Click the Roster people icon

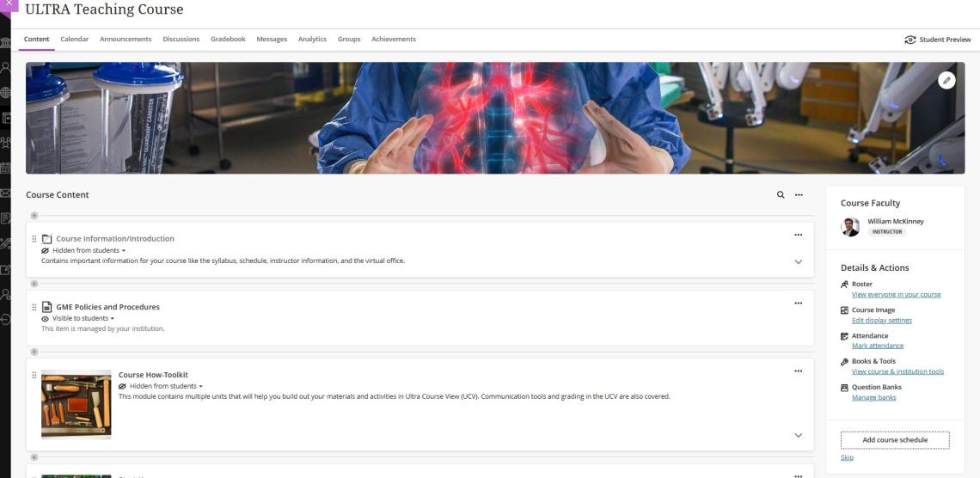[844, 285]
